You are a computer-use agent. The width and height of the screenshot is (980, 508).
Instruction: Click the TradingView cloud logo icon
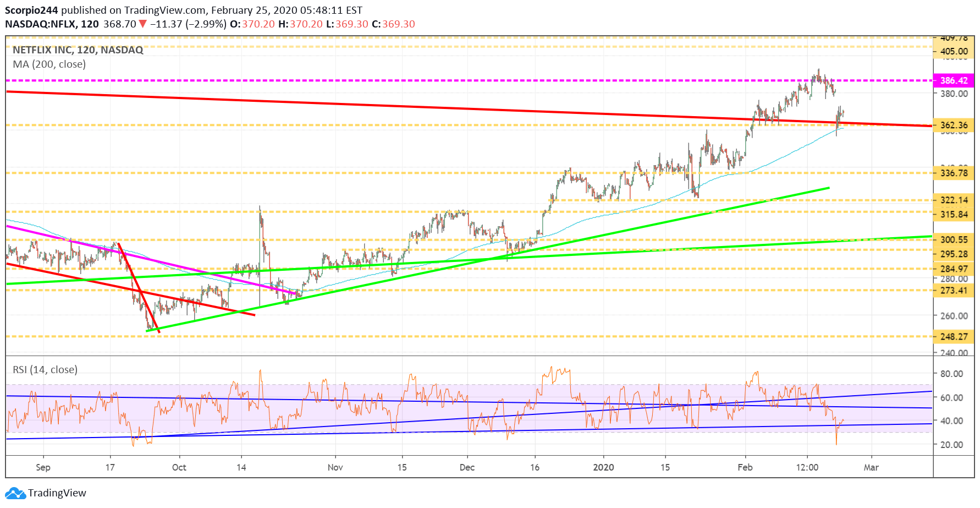(x=15, y=493)
